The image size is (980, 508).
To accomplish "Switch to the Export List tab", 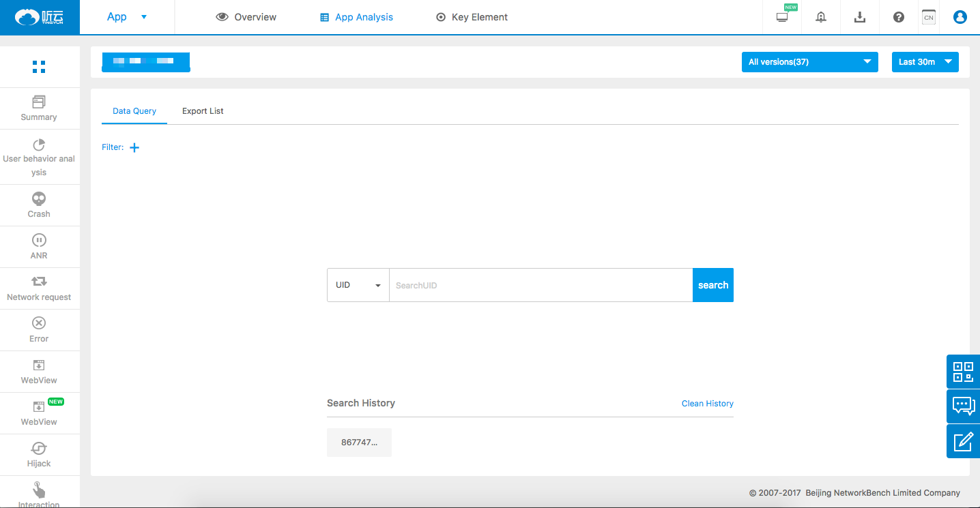I will pyautogui.click(x=203, y=111).
